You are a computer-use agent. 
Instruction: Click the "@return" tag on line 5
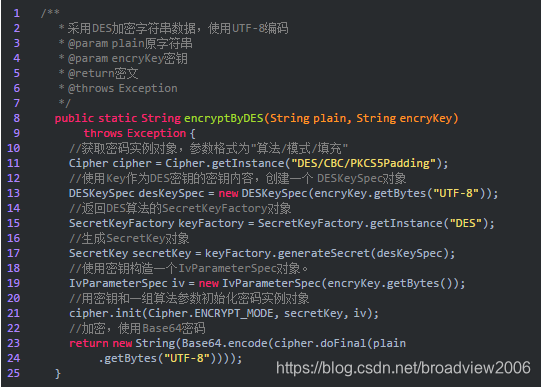(x=91, y=73)
